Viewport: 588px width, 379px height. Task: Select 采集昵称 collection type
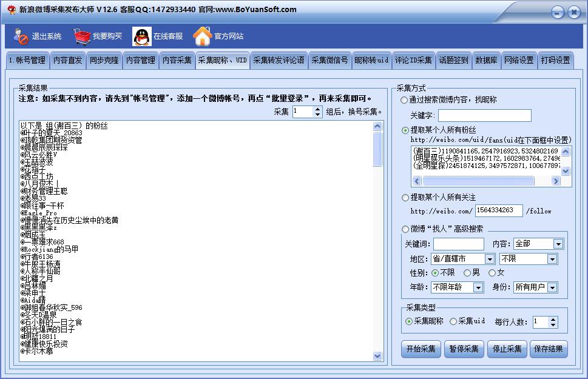(x=409, y=321)
